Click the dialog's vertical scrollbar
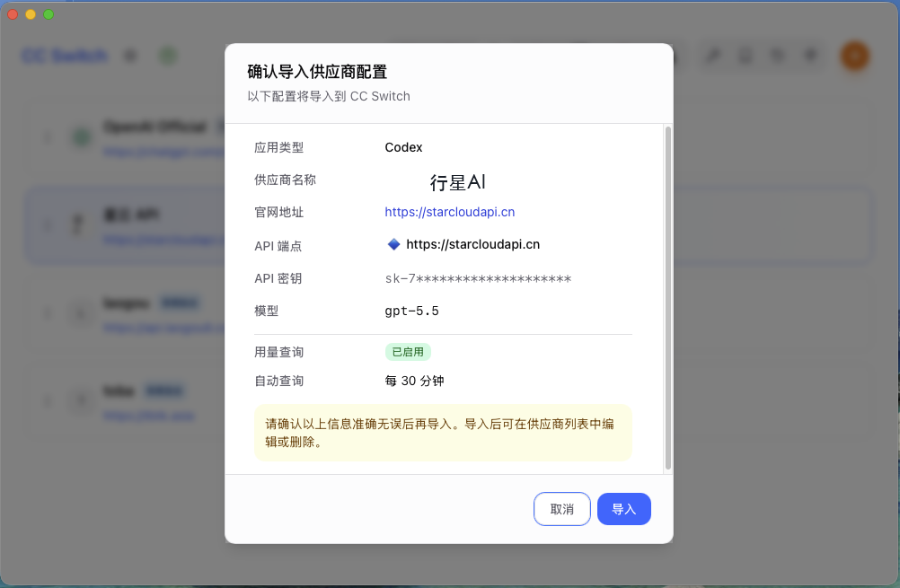900x588 pixels. point(667,298)
